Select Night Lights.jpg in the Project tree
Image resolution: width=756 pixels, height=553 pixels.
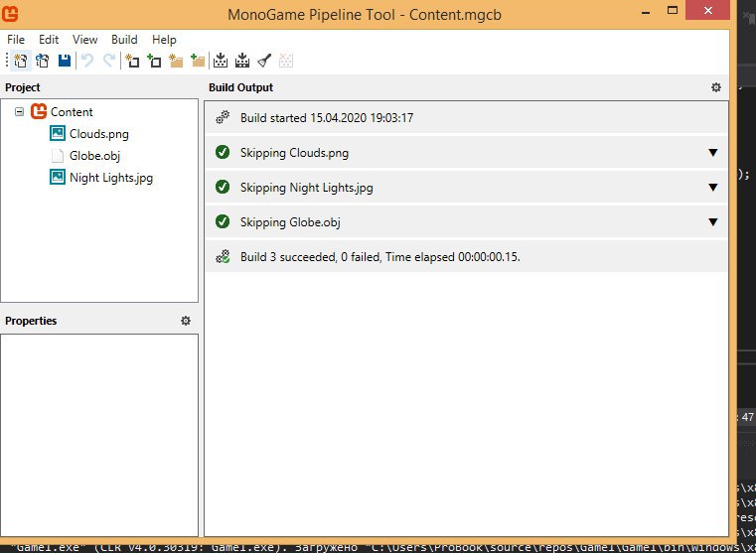point(111,178)
